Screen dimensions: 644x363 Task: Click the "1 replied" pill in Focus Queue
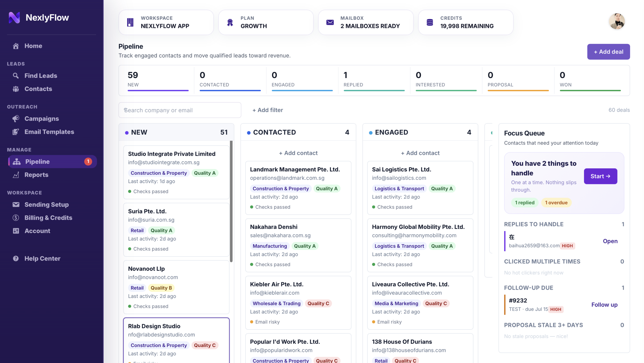click(x=525, y=203)
